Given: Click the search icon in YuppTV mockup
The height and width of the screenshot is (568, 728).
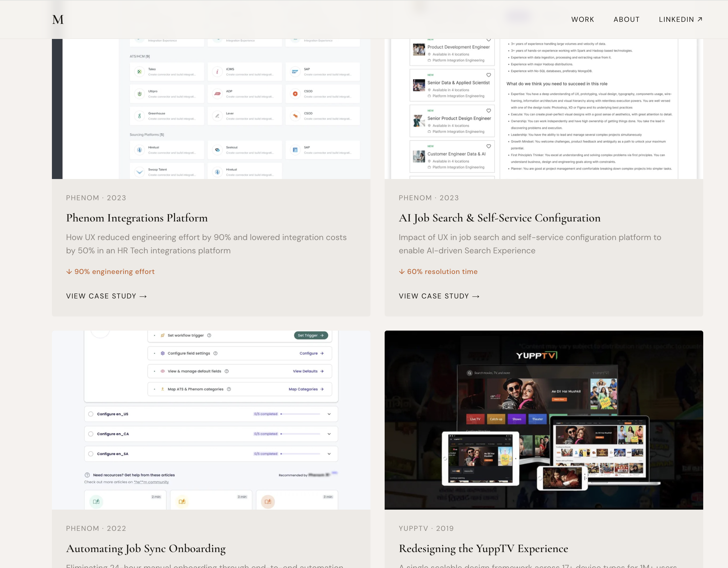Looking at the screenshot, I should pyautogui.click(x=470, y=373).
